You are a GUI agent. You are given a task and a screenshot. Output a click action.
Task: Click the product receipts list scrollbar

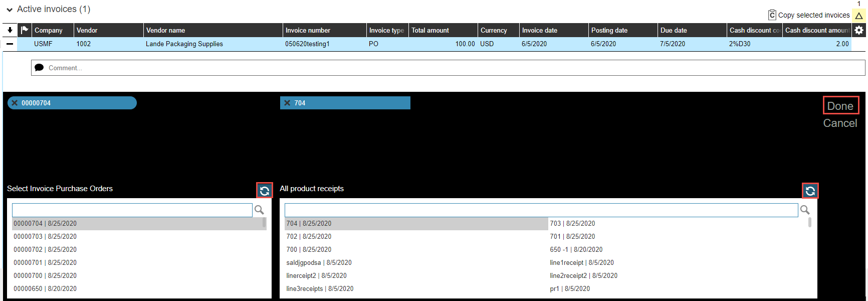point(810,223)
